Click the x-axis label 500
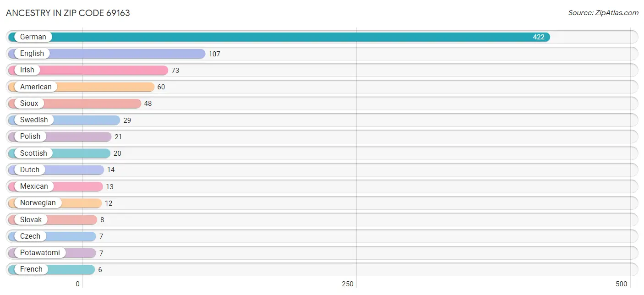Viewport: 644px width, 295px height. tap(622, 284)
